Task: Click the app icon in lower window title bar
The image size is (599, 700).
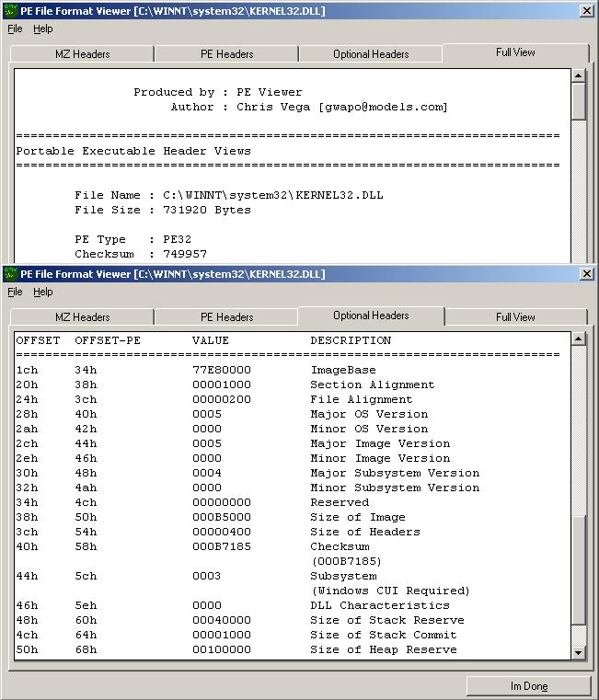Action: tap(11, 273)
